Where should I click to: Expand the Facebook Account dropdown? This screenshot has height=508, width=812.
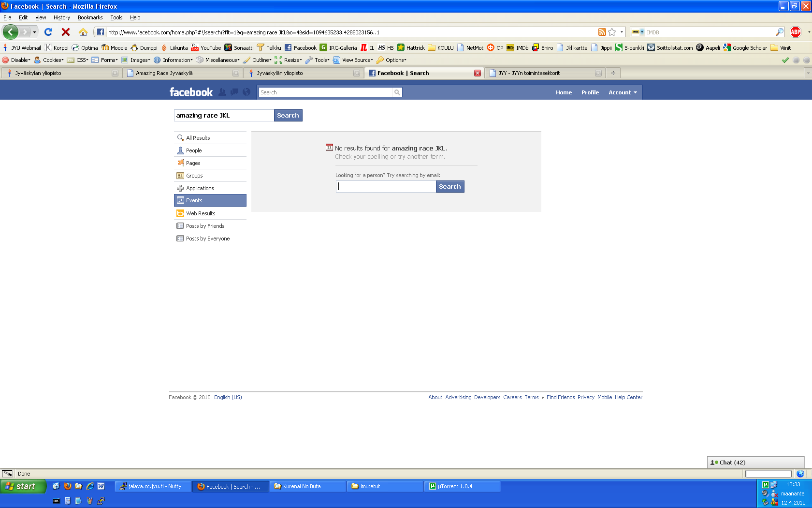[623, 92]
